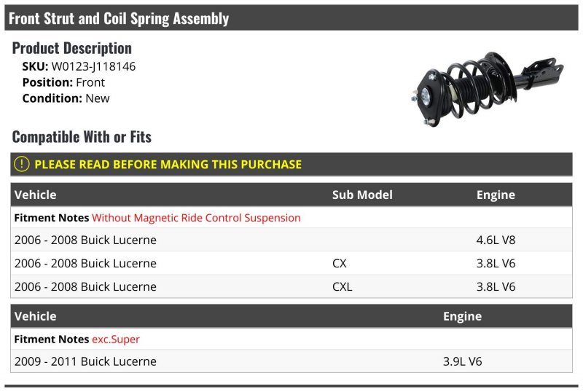Click the Sub Model column header
The height and width of the screenshot is (392, 583).
pos(362,195)
